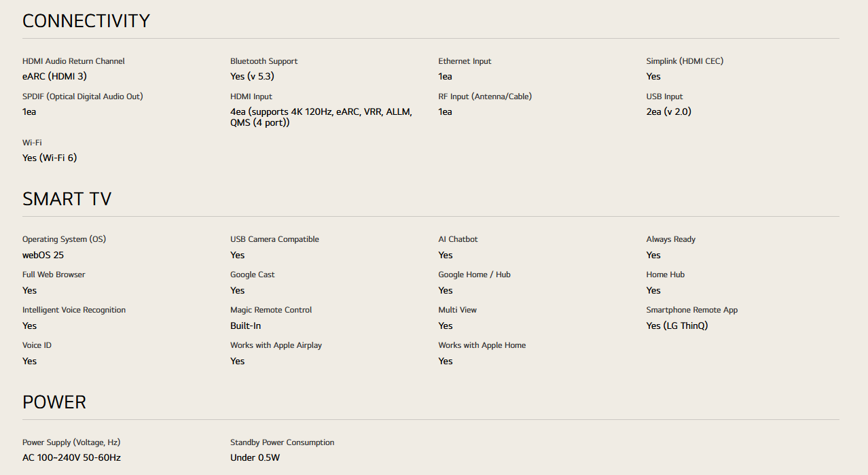
Task: Click the Ethernet Input label
Action: [465, 61]
